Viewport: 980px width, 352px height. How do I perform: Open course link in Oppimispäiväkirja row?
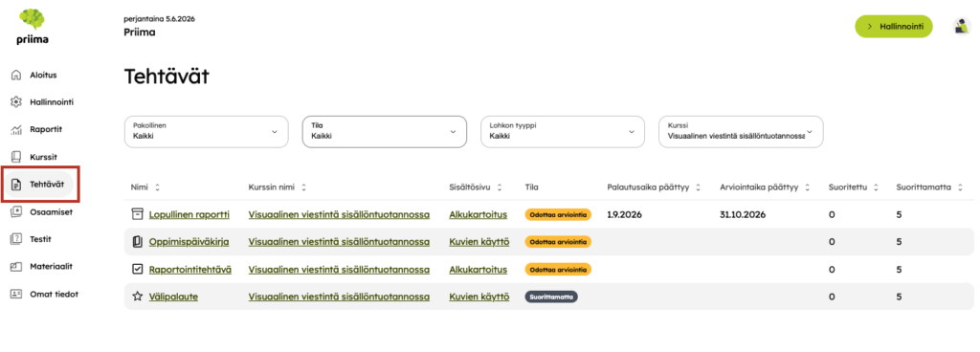coord(339,242)
